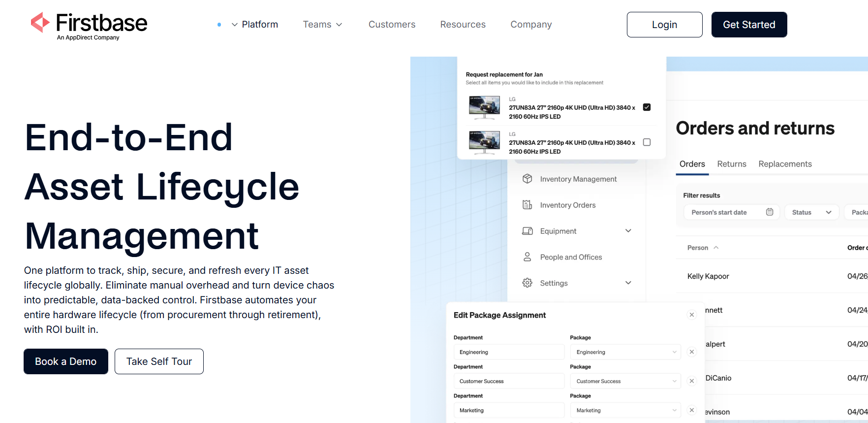Image resolution: width=868 pixels, height=423 pixels.
Task: Open the Settings gear icon
Action: coord(527,283)
